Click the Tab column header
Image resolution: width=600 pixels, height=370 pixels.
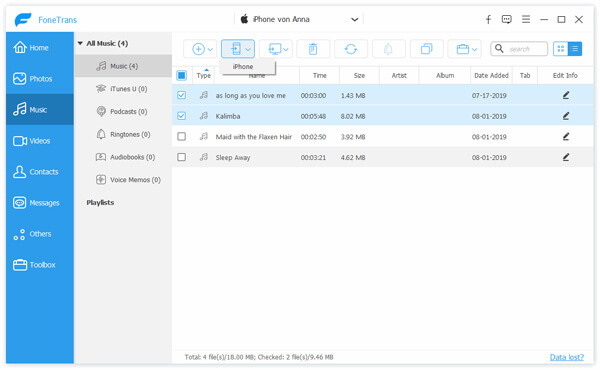coord(525,75)
